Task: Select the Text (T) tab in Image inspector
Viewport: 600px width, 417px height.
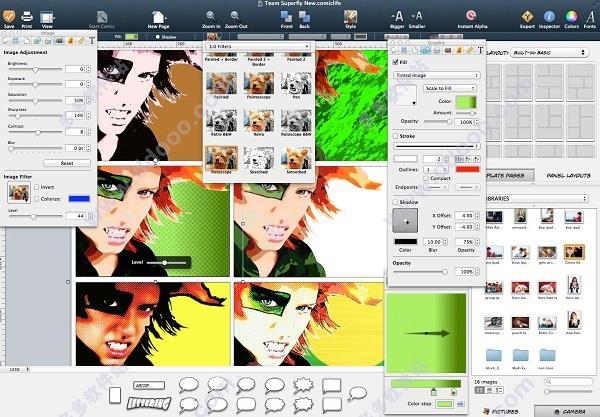Action: tap(92, 41)
